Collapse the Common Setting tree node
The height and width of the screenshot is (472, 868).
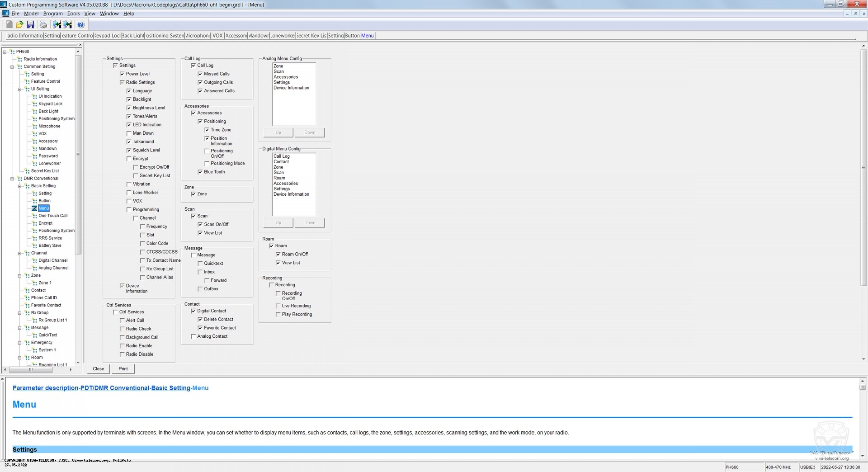[x=12, y=66]
